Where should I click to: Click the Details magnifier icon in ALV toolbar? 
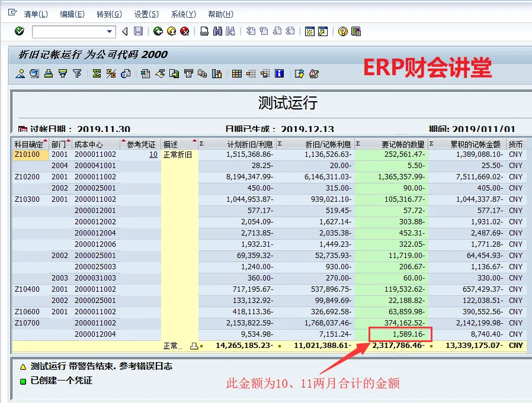(x=34, y=73)
